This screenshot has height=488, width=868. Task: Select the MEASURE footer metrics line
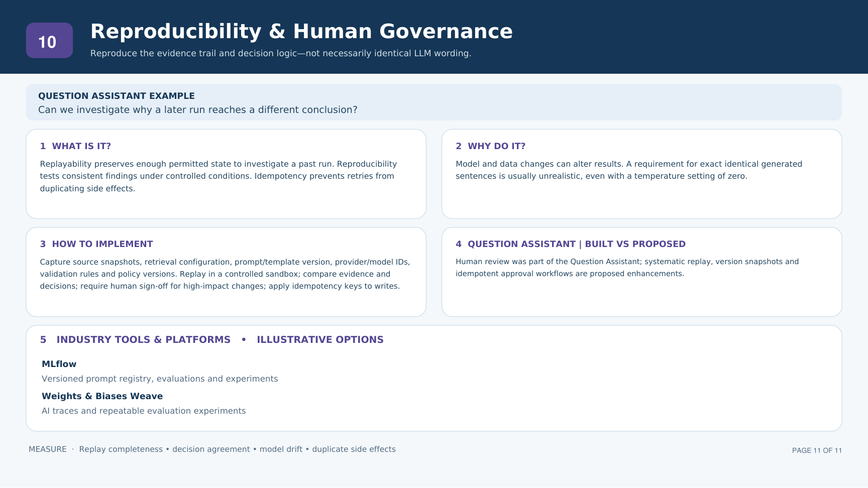pos(212,449)
